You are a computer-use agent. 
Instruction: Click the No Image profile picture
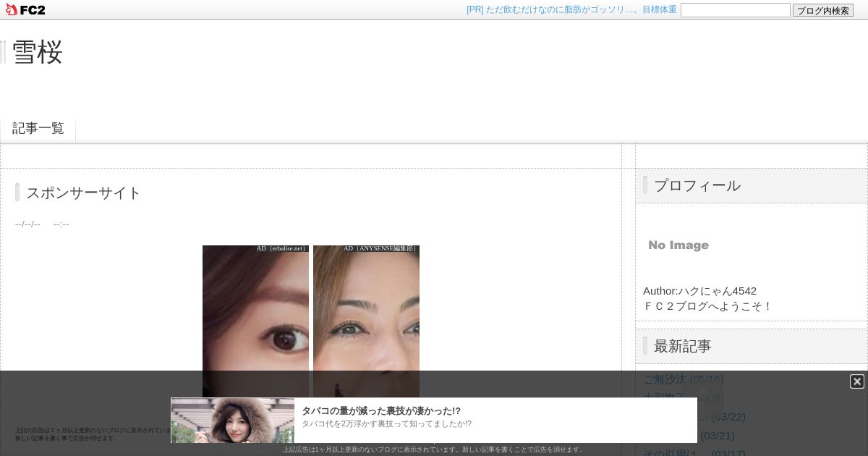click(x=678, y=245)
